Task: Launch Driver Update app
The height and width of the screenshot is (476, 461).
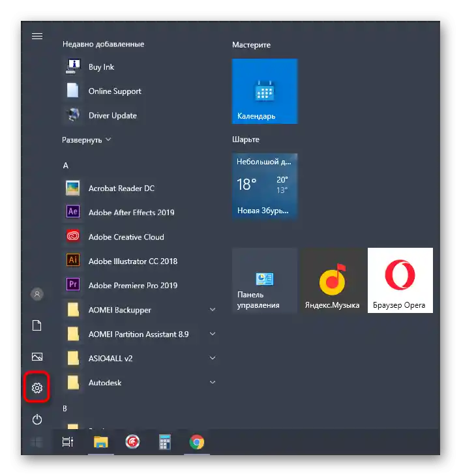Action: pyautogui.click(x=140, y=115)
